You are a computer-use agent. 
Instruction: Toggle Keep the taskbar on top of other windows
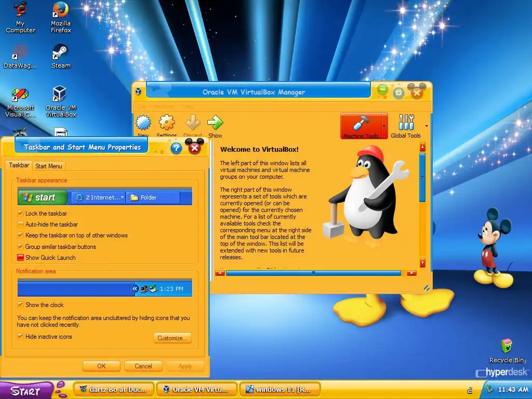pos(20,235)
